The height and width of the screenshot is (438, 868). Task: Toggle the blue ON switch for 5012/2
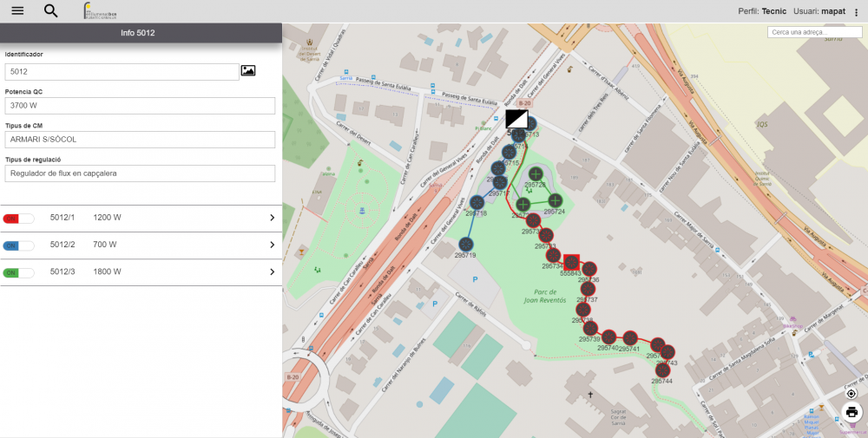pos(18,245)
